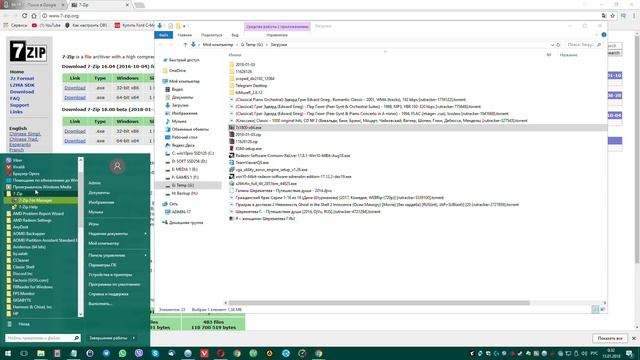Expand Панель управления submenu
Viewport: 640px width, 360px height.
[x=117, y=256]
